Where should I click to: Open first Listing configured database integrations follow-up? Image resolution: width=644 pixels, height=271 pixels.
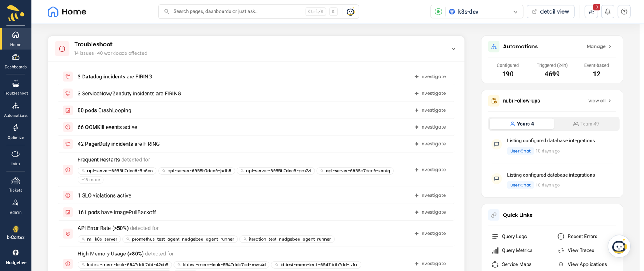(x=551, y=140)
